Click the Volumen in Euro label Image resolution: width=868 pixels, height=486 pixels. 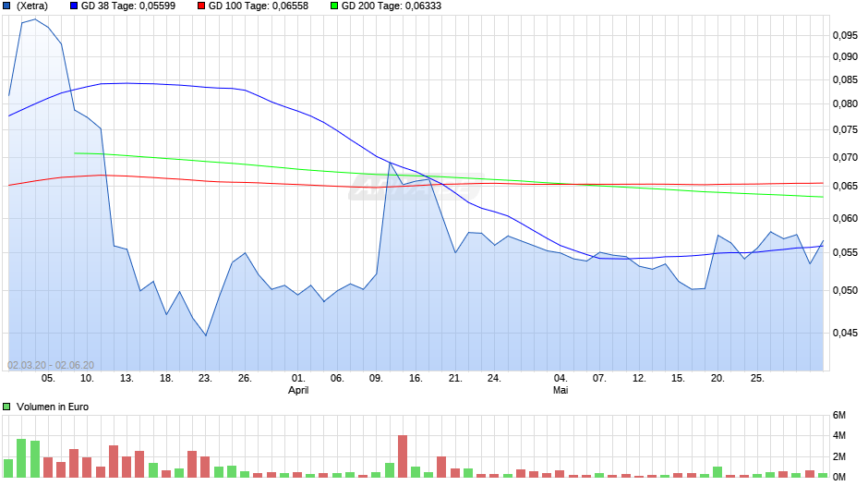click(x=53, y=407)
